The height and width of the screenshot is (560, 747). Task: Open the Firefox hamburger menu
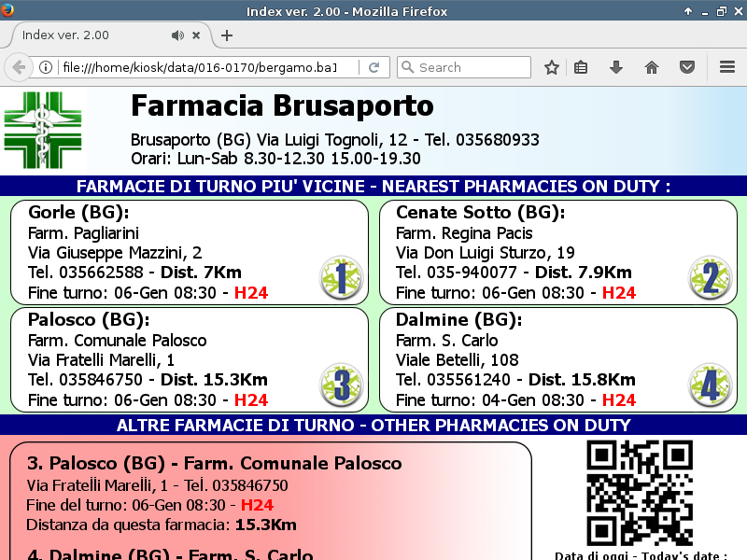(x=727, y=67)
